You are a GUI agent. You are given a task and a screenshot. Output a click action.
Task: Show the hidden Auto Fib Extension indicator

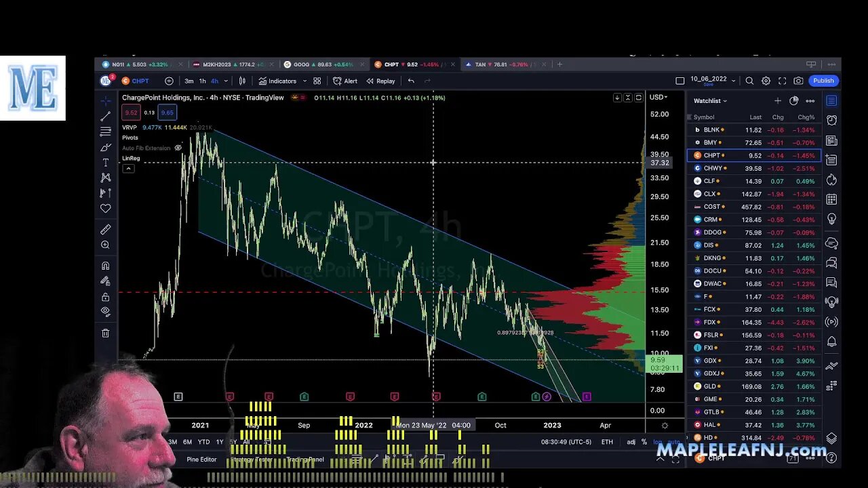pyautogui.click(x=178, y=148)
